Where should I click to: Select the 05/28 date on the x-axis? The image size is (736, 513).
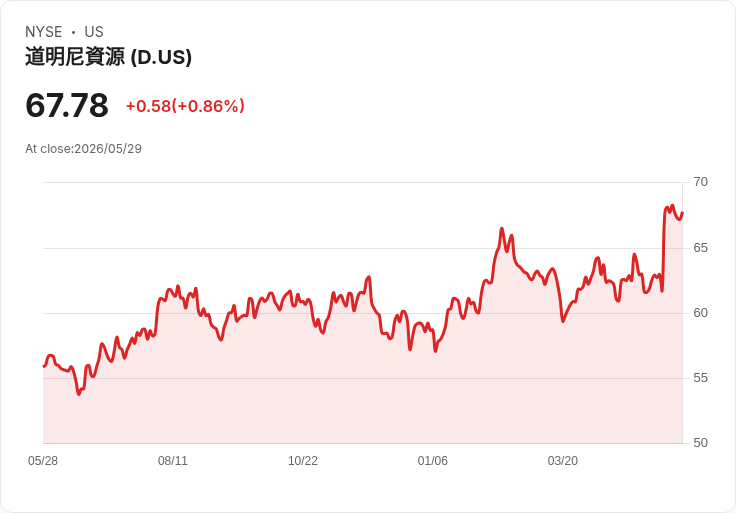pyautogui.click(x=43, y=461)
